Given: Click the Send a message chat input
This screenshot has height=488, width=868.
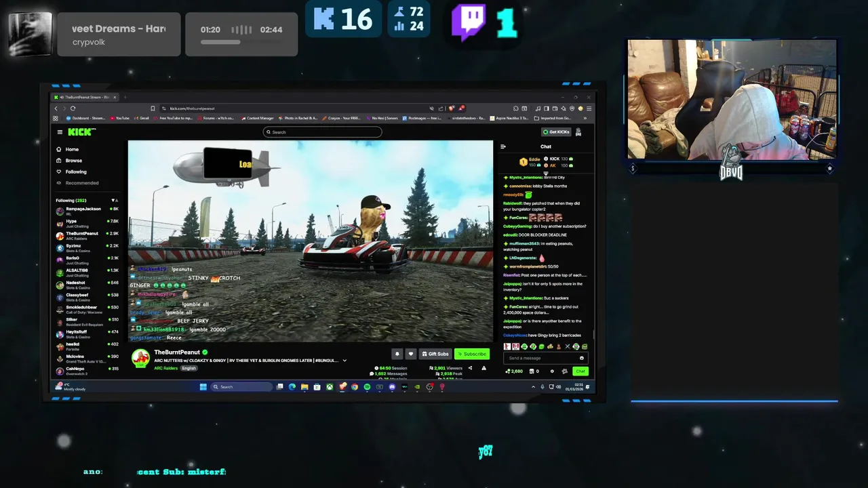Looking at the screenshot, I should (x=546, y=358).
